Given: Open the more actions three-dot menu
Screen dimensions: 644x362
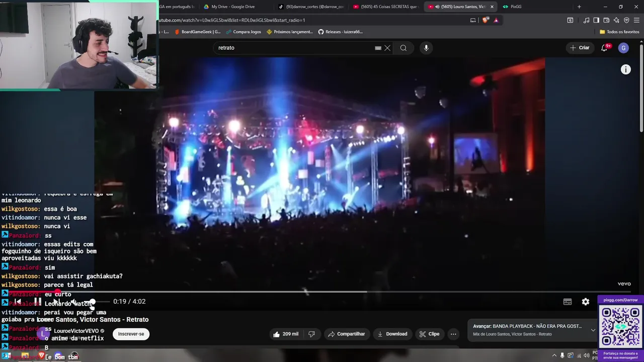Looking at the screenshot, I should point(453,334).
